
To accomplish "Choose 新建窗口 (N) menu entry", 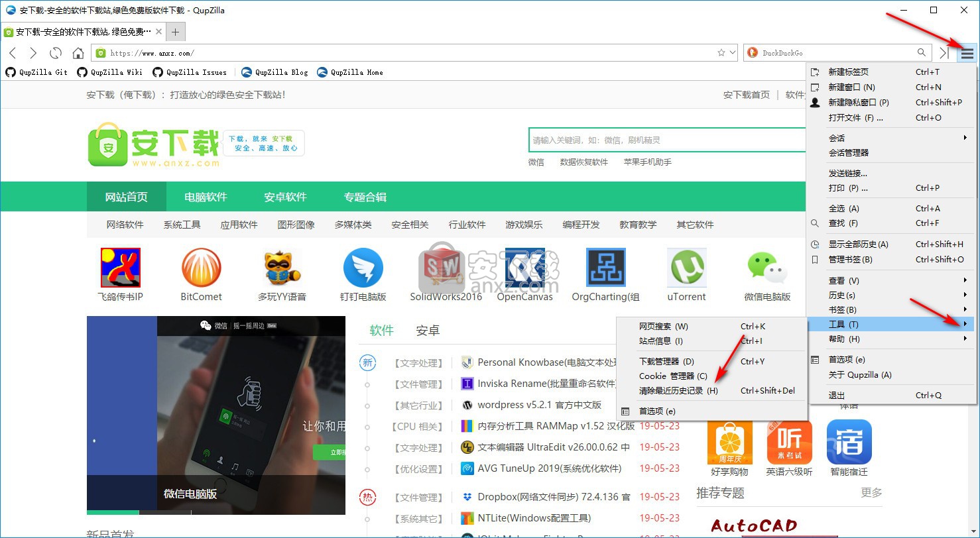I will (x=889, y=87).
